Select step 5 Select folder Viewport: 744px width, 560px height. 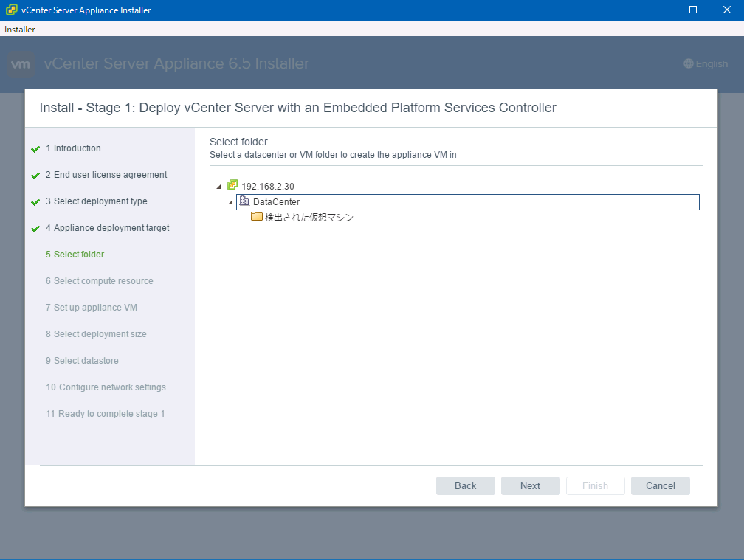(x=75, y=254)
